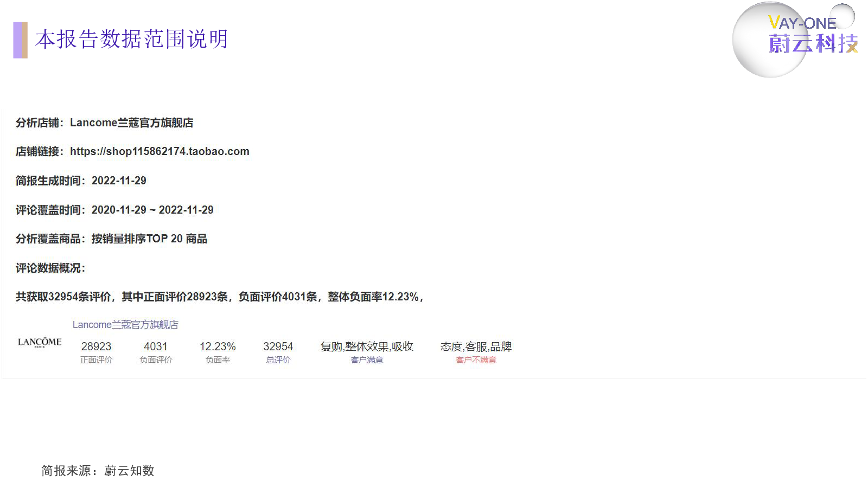Click the Lancome兰蔻官方旗舰店 store name link
This screenshot has height=488, width=868.
point(125,324)
